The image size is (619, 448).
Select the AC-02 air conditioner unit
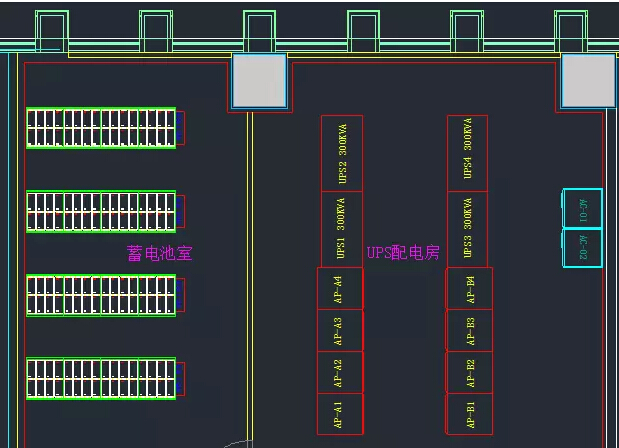[x=583, y=248]
